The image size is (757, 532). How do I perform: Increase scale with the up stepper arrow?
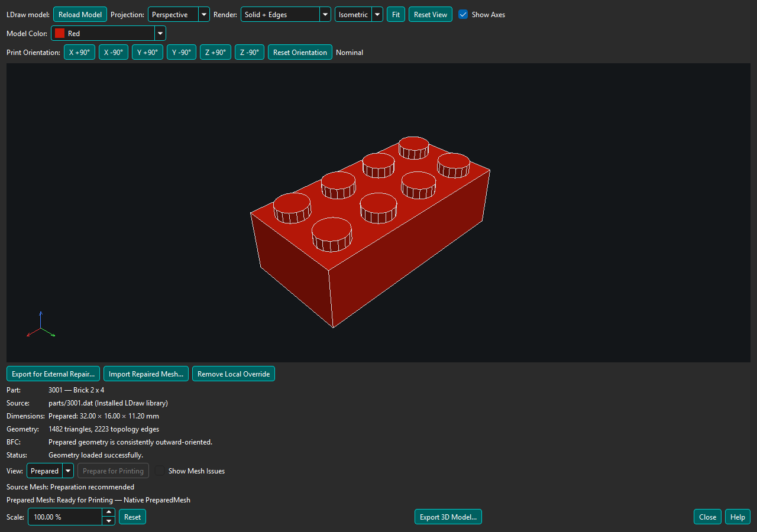click(109, 512)
